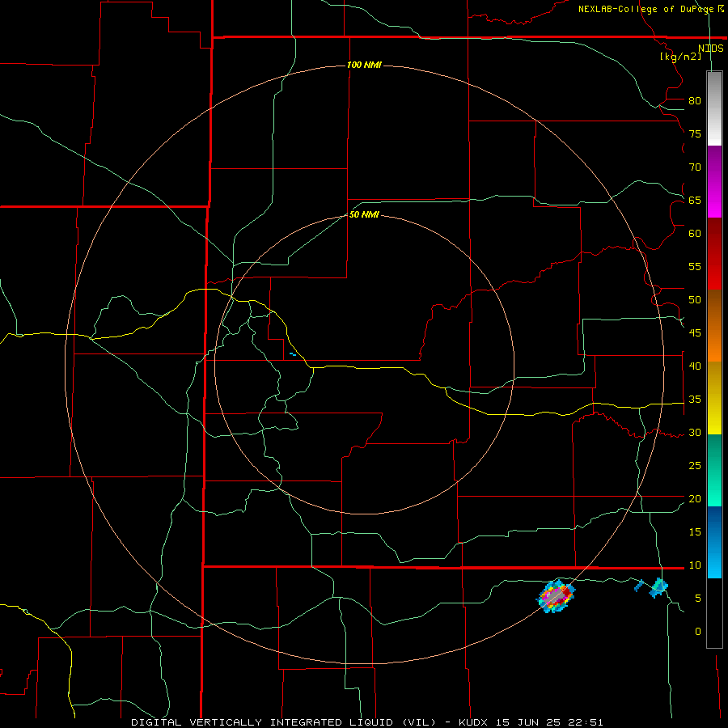Click the '70' scale value

(695, 167)
